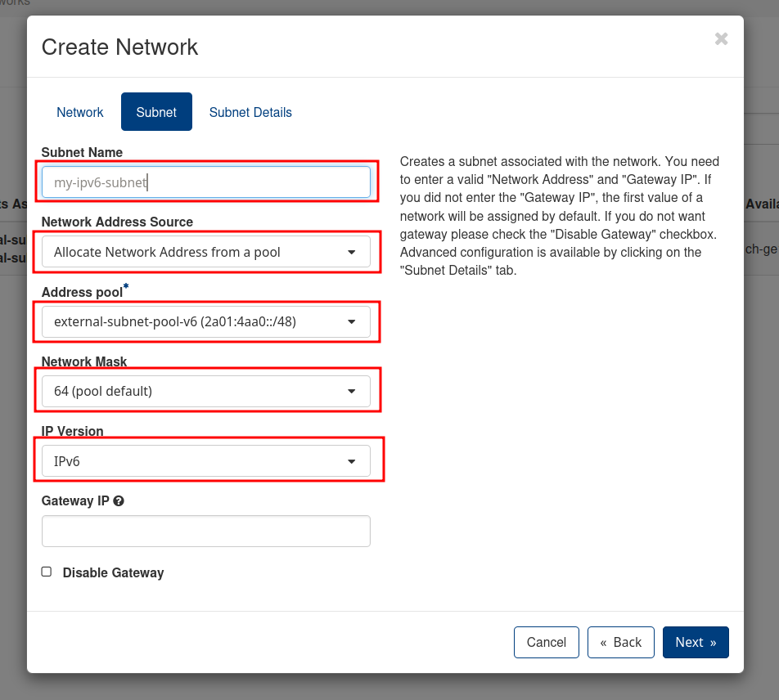Focus the Subnet Name text field

coord(206,182)
